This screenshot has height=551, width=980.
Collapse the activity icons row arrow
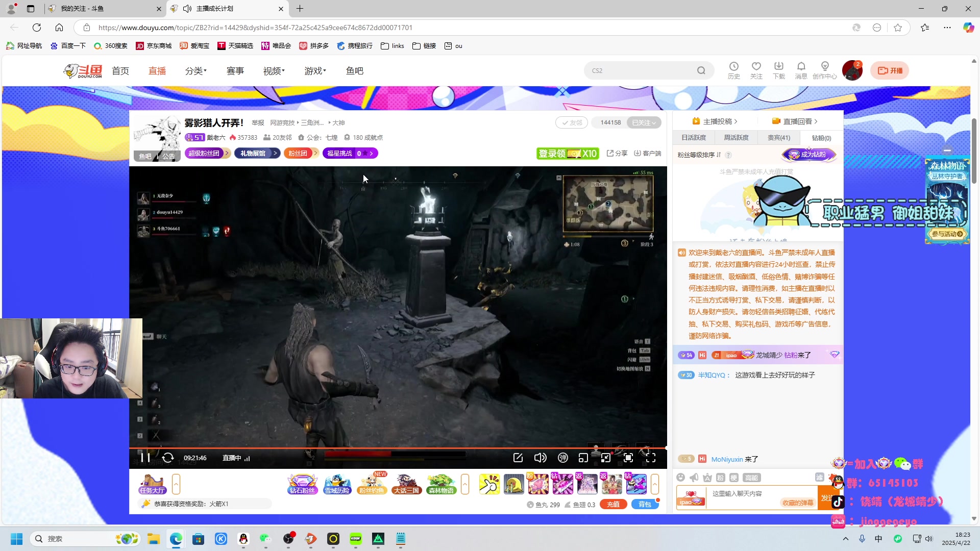click(465, 484)
